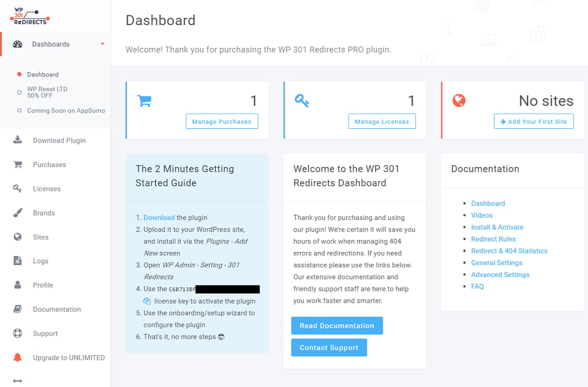
Task: Click the WP 301 Redirects logo
Action: pyautogui.click(x=30, y=17)
